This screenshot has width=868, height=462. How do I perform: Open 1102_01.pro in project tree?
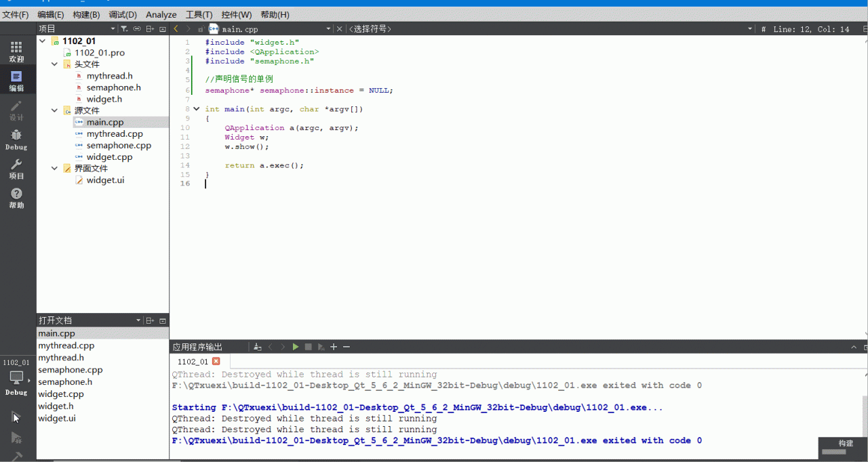coord(100,53)
